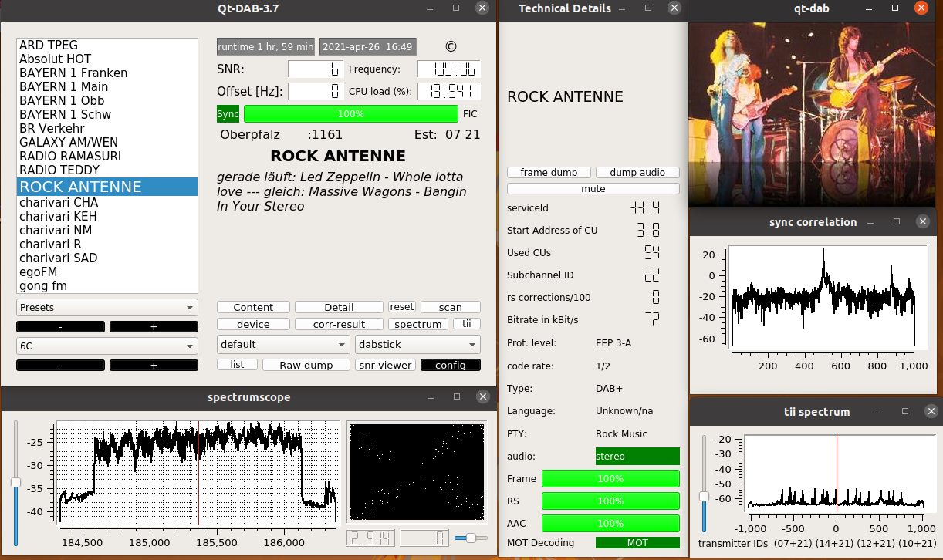Select RADIO TEDDY service

point(107,170)
